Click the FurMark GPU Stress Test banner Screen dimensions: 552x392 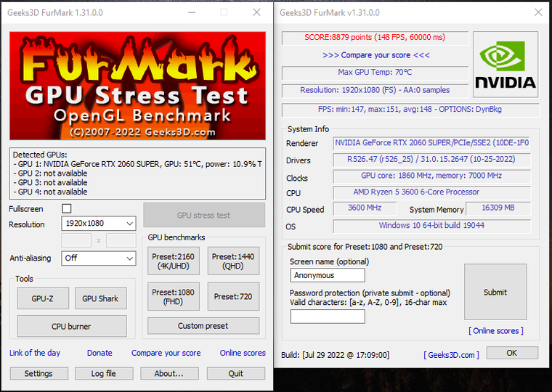[138, 86]
